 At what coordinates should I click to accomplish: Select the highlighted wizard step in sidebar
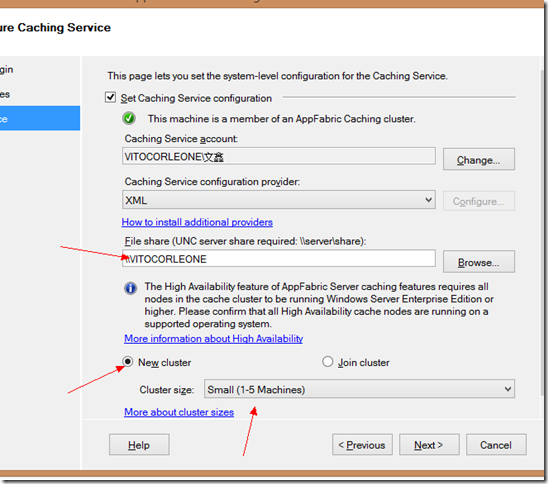point(40,118)
